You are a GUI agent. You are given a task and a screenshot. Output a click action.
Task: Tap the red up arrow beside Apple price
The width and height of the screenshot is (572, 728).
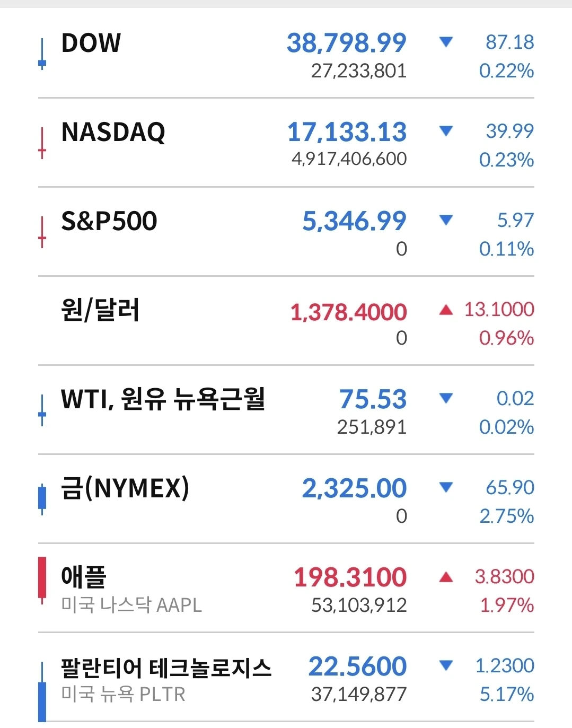(446, 577)
